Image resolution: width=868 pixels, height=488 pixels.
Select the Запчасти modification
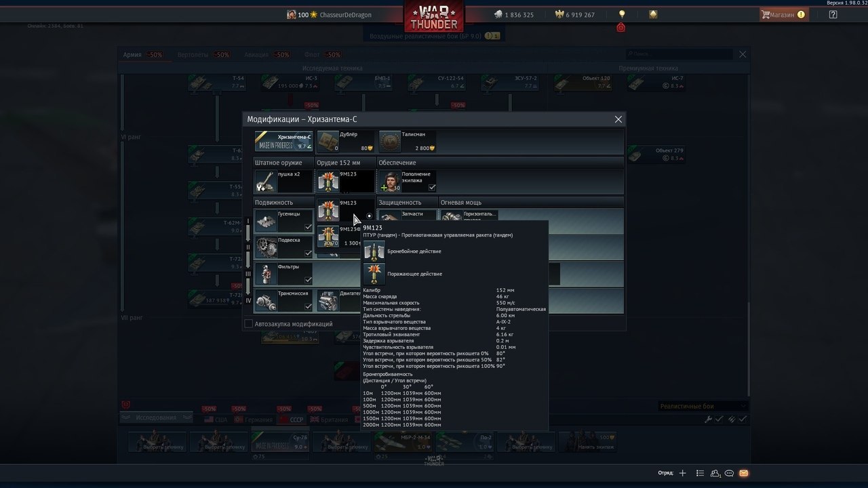click(x=408, y=216)
